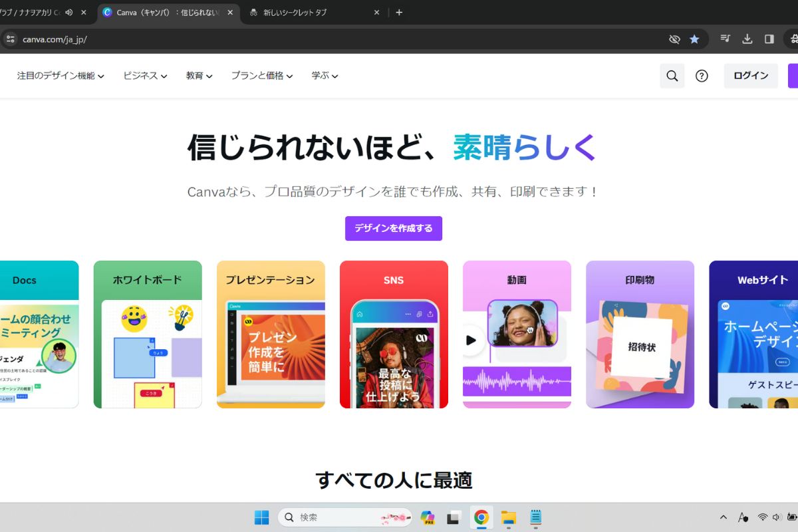
Task: Click the bookmark star icon in address bar
Action: tap(694, 39)
